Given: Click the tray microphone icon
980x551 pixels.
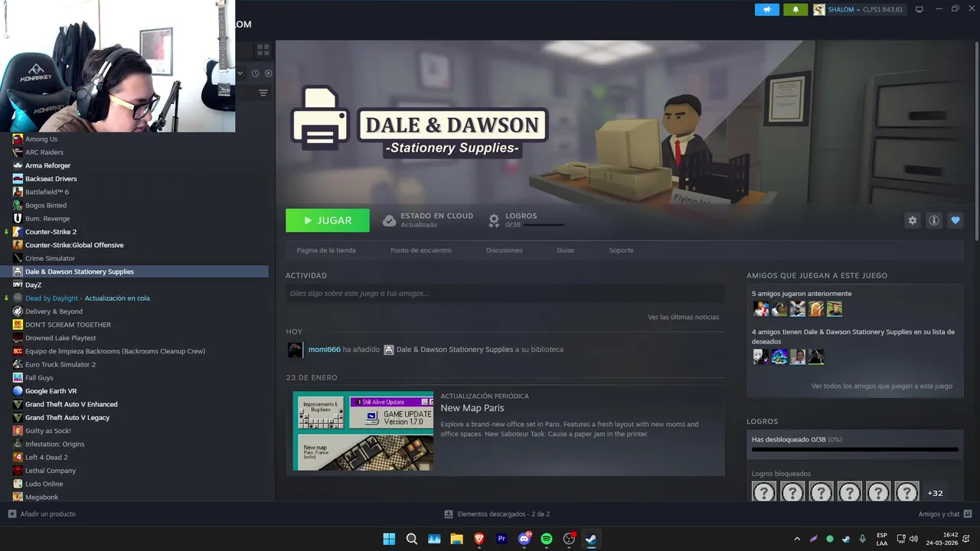Looking at the screenshot, I should point(863,539).
